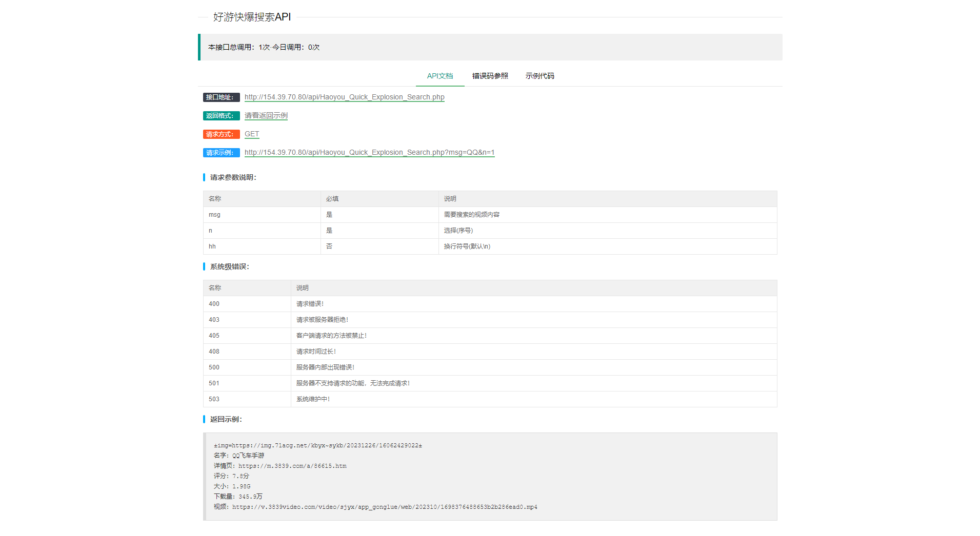980x536 pixels.
Task: Click the dark 接口地址 label badge
Action: 221,97
